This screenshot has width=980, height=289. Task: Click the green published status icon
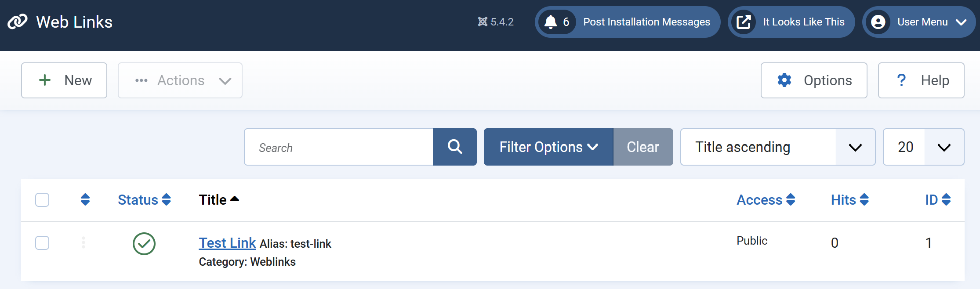(144, 243)
